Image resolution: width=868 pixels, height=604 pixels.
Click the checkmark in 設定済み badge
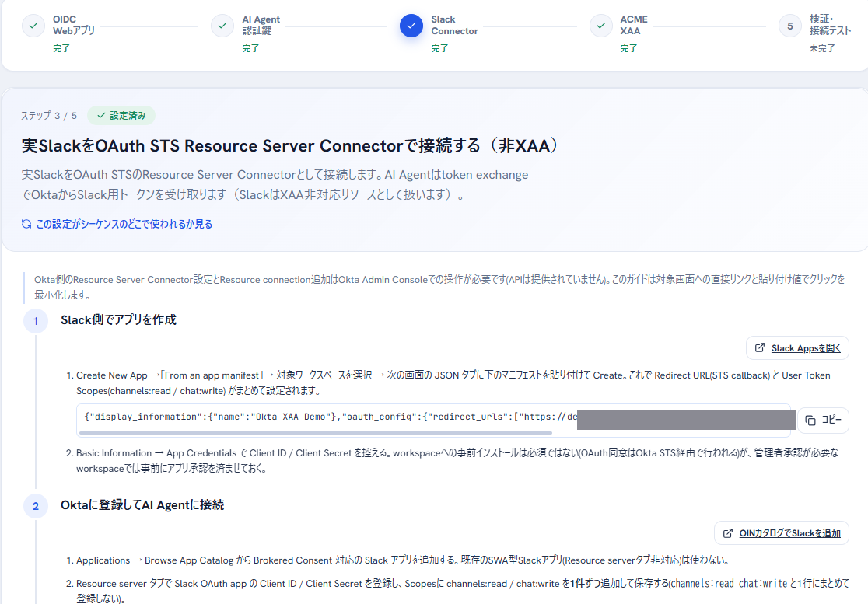pyautogui.click(x=101, y=116)
